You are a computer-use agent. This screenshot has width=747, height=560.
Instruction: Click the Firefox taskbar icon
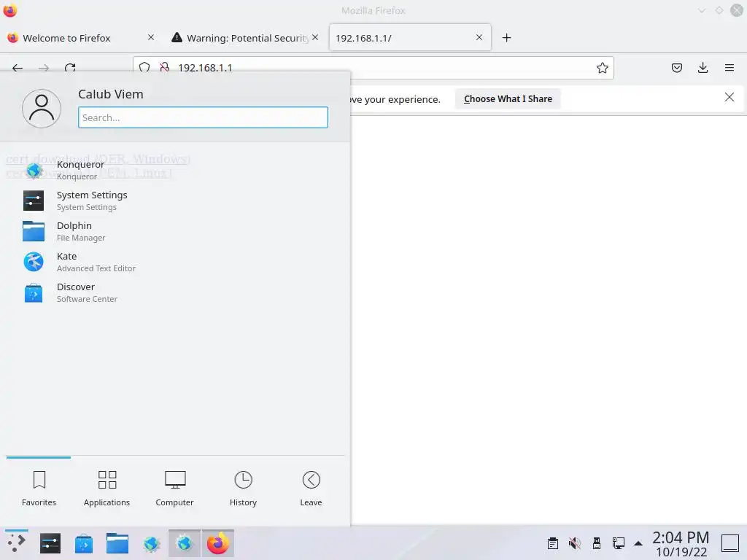(217, 543)
